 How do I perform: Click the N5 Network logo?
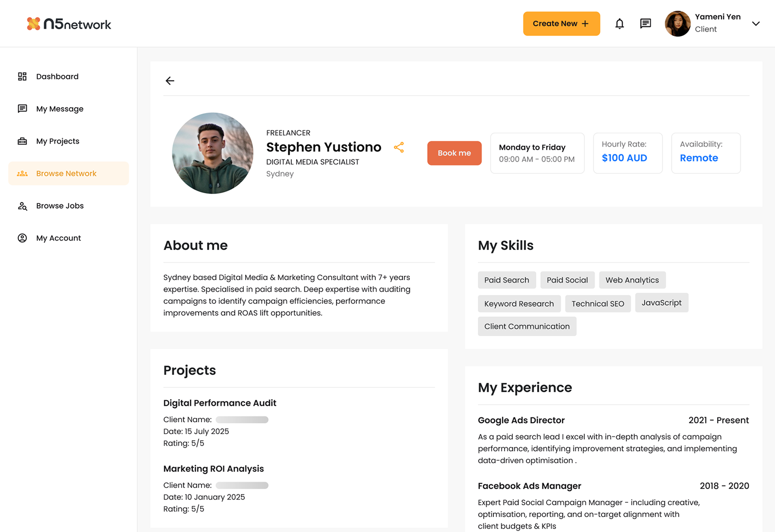click(69, 24)
